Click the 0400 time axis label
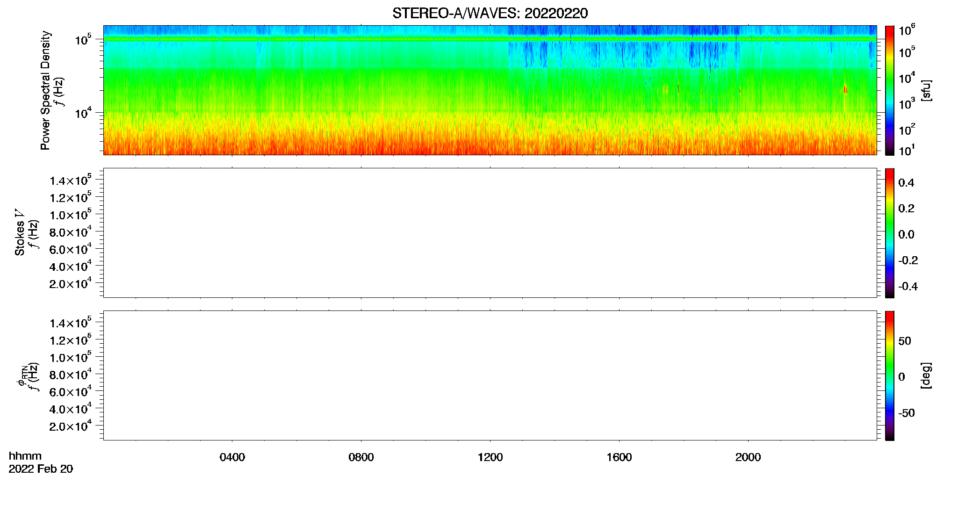This screenshot has width=980, height=505. point(232,457)
